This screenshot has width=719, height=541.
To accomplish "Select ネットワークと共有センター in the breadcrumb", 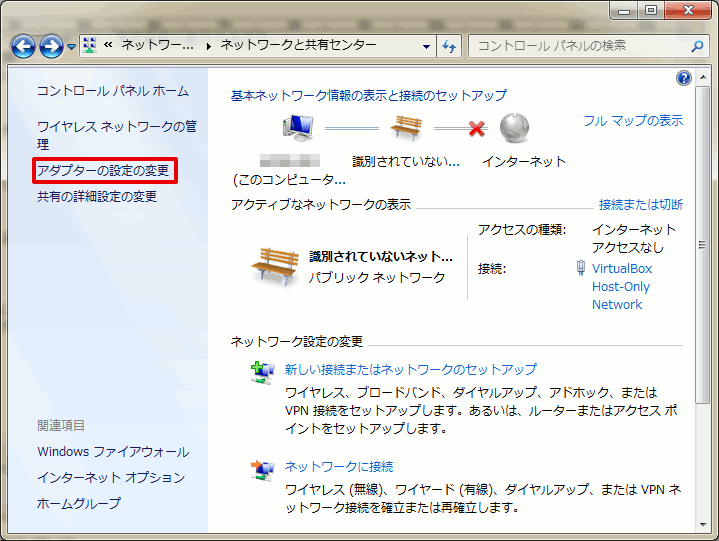I will pyautogui.click(x=298, y=46).
